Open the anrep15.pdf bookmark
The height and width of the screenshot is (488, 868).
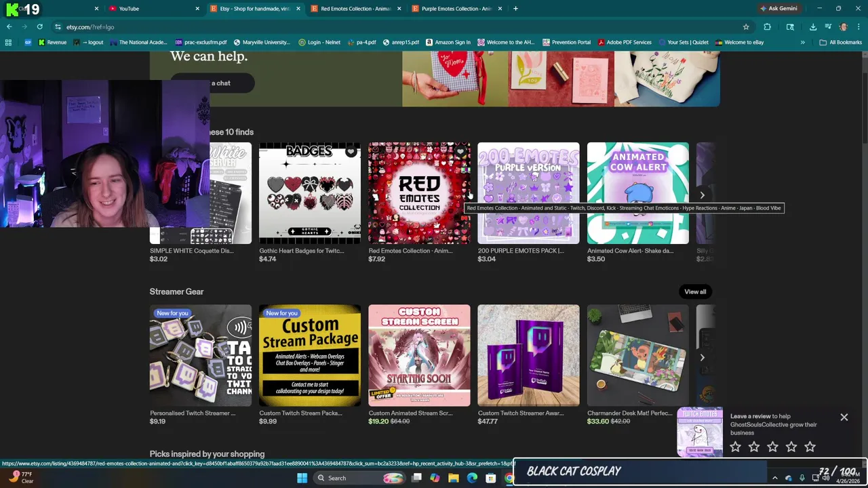(x=401, y=42)
